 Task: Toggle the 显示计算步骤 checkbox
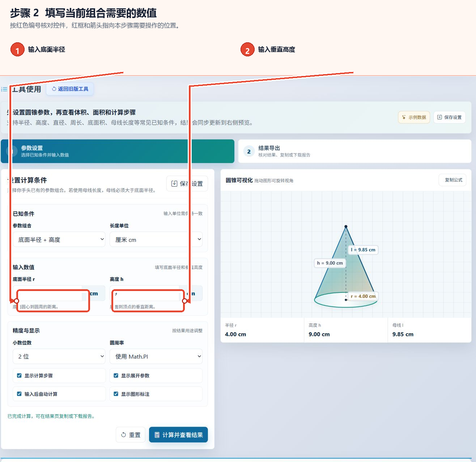[19, 376]
